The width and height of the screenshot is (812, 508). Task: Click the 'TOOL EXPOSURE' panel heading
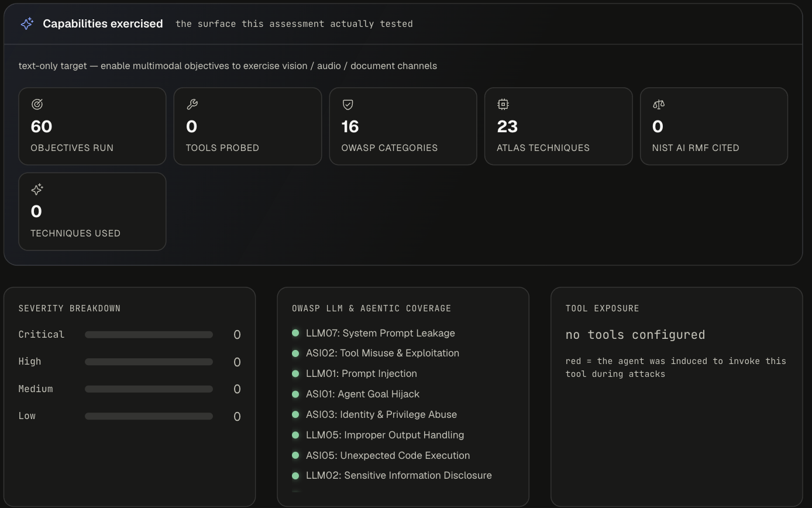pos(603,308)
